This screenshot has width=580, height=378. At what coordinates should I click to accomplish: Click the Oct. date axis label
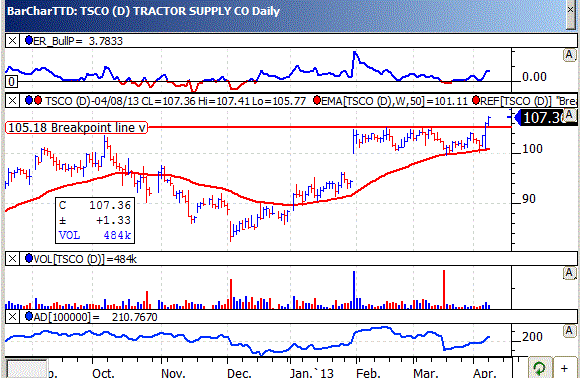(103, 372)
